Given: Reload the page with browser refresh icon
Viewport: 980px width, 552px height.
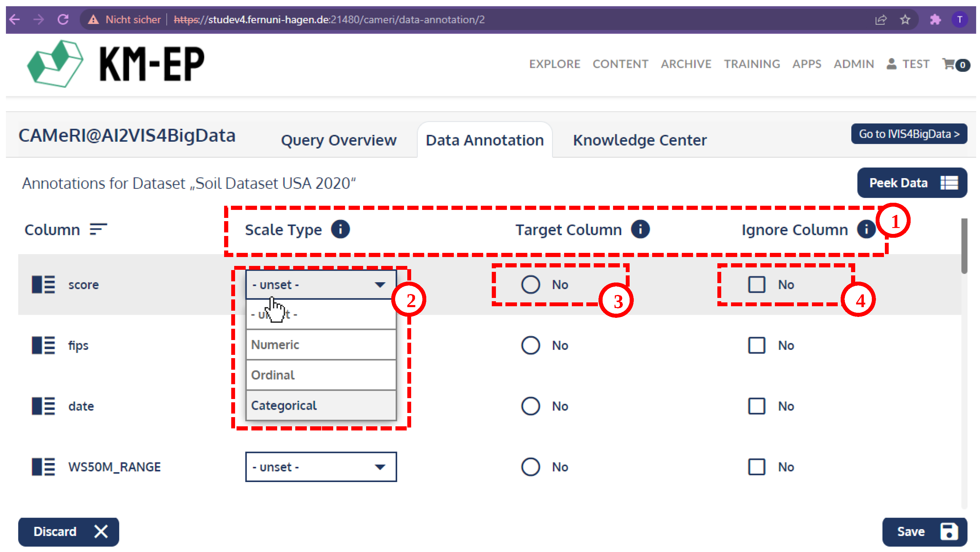Looking at the screenshot, I should [63, 19].
